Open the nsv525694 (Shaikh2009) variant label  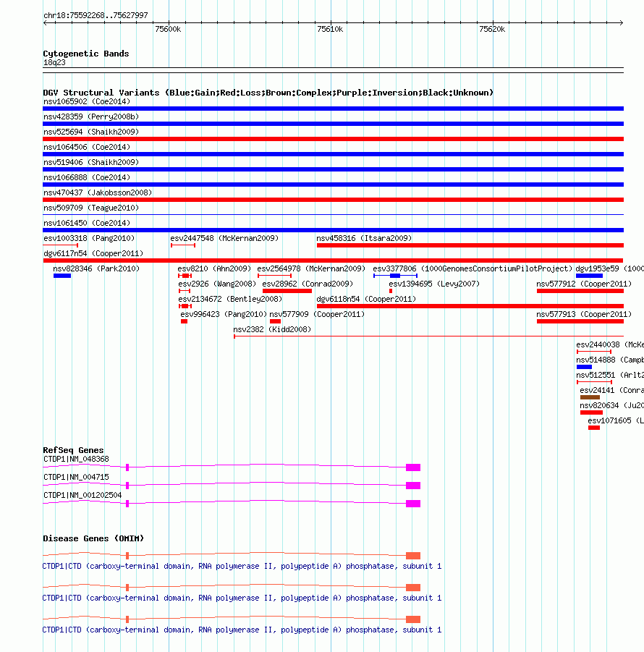coord(91,132)
